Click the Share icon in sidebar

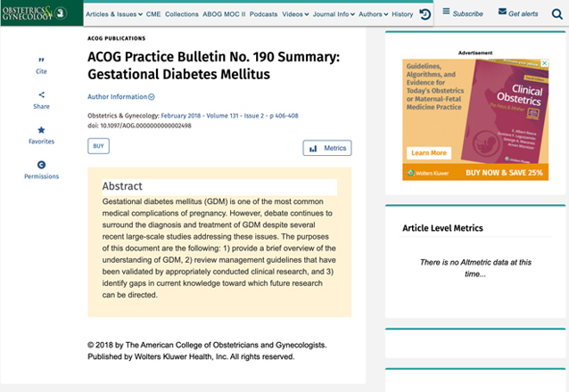41,94
